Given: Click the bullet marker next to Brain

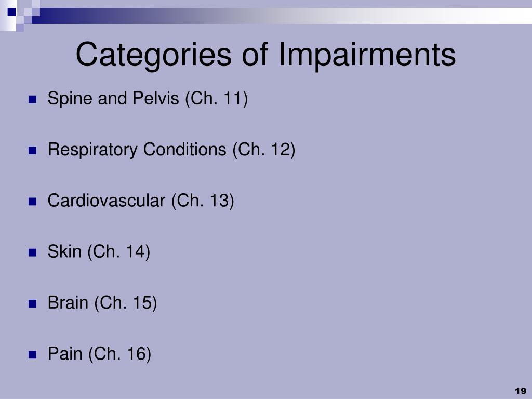Looking at the screenshot, I should (x=33, y=303).
